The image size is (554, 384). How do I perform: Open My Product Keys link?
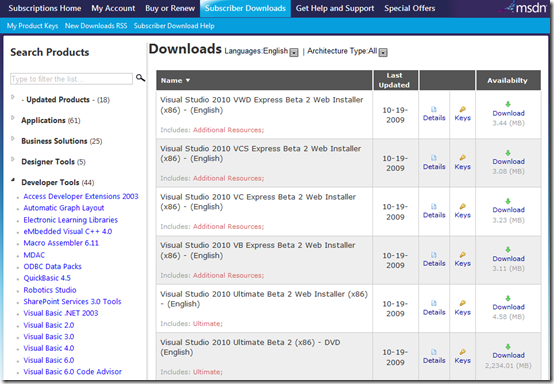coord(32,26)
